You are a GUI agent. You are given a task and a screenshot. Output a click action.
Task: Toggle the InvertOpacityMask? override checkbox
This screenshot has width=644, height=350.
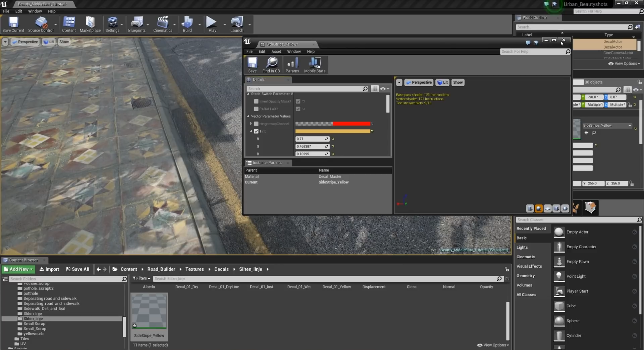click(256, 101)
